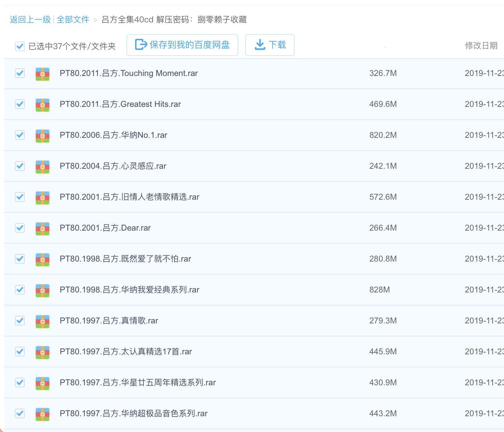Click the RAR icon for Greatest Hits.rar

click(x=43, y=105)
